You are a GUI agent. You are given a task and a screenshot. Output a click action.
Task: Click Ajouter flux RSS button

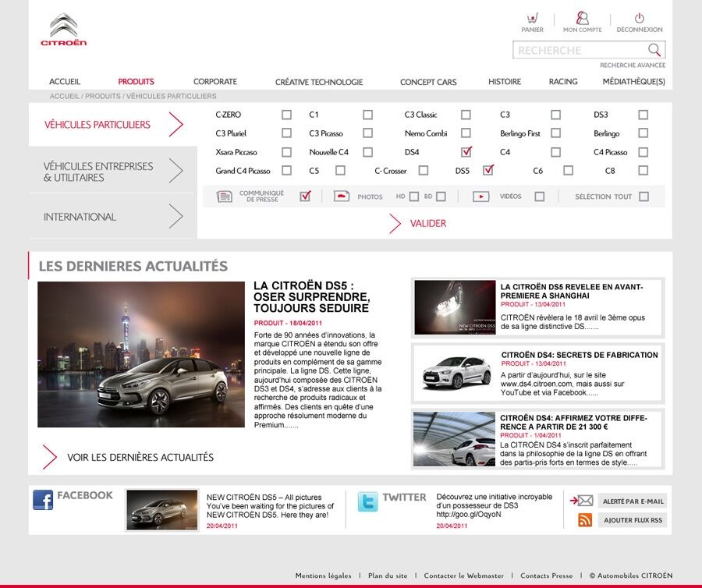[x=632, y=520]
